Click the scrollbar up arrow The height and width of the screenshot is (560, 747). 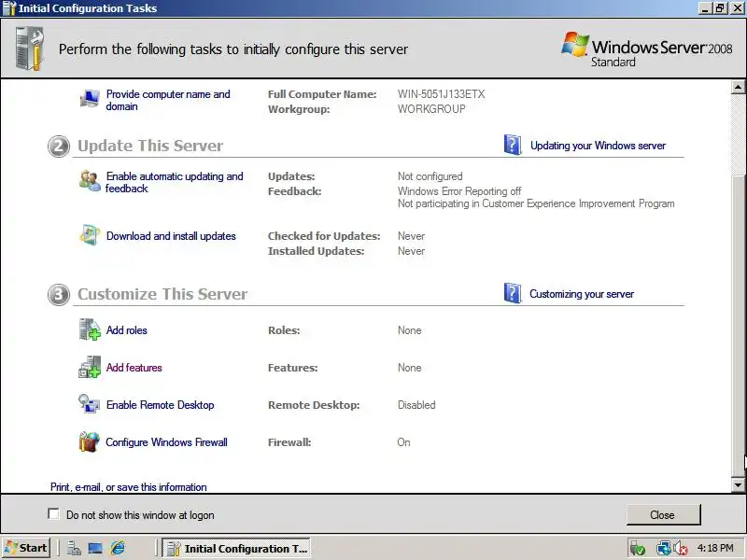(738, 87)
